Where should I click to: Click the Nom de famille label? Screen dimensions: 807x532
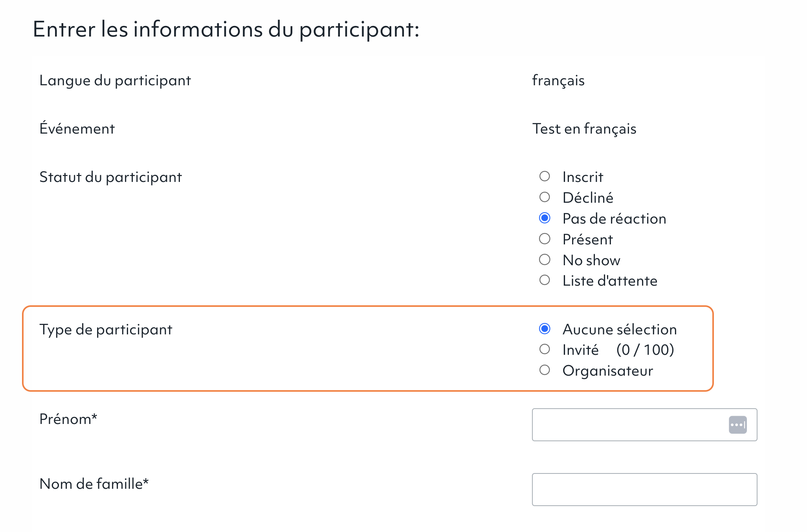pyautogui.click(x=94, y=484)
